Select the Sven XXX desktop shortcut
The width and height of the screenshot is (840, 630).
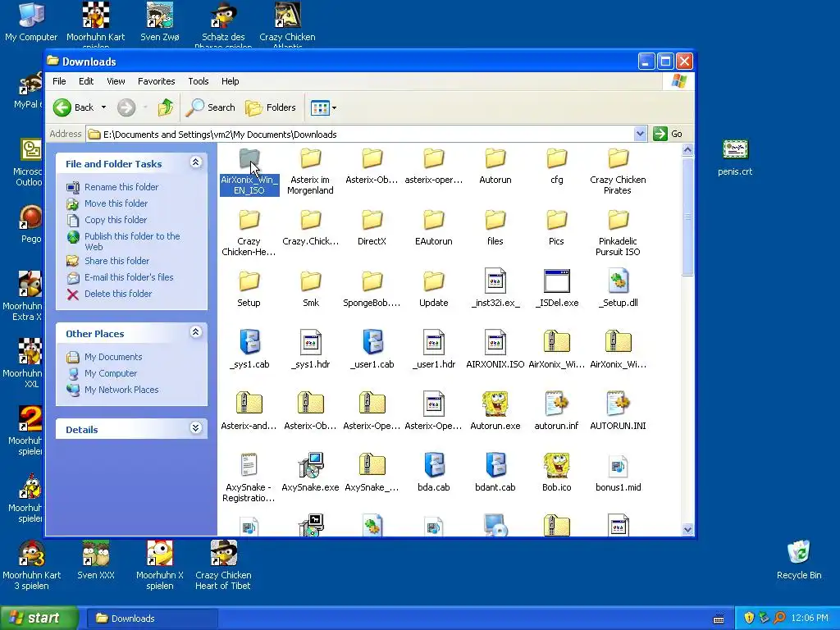tap(96, 560)
